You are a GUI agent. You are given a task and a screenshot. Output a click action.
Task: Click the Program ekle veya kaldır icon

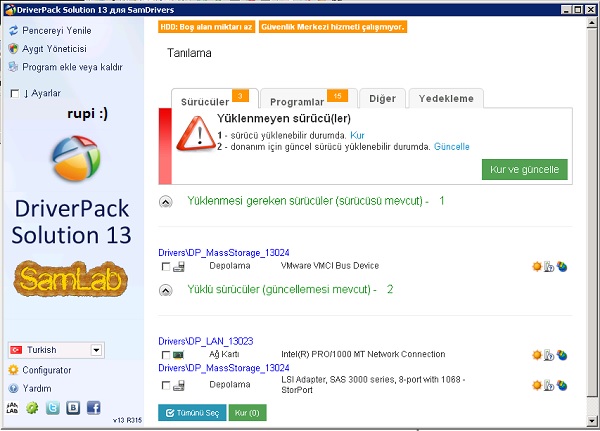click(x=13, y=67)
